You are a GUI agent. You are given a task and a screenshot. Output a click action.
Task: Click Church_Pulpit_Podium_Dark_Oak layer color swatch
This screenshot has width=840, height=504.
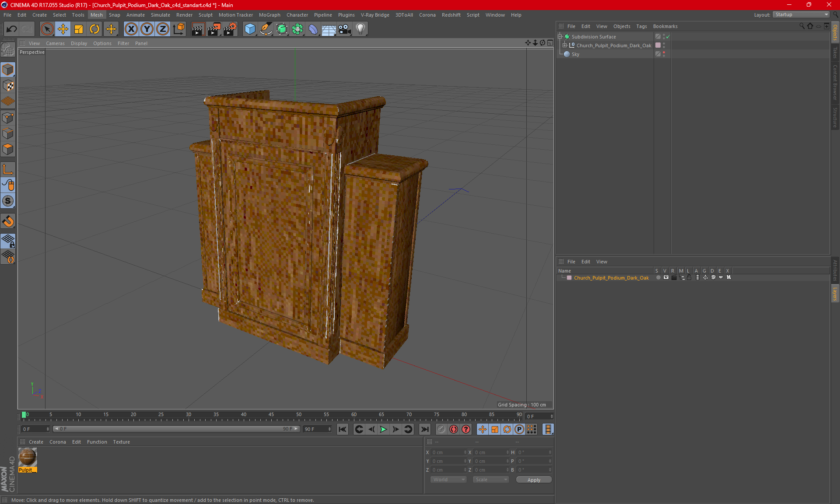click(569, 278)
